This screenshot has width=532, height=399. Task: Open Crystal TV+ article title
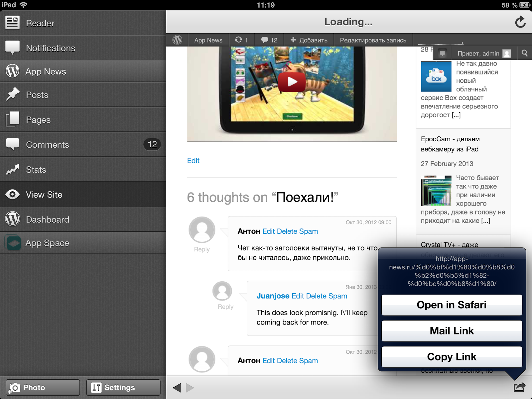click(450, 244)
